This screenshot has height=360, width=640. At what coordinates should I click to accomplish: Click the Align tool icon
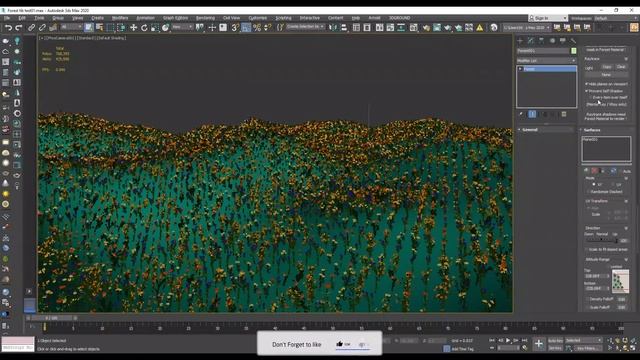point(344,28)
